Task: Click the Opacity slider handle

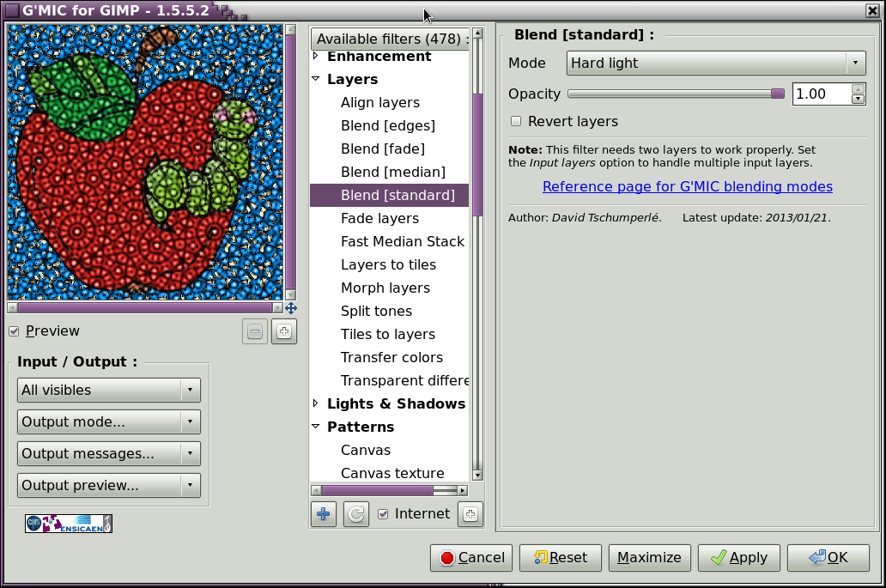Action: click(778, 94)
